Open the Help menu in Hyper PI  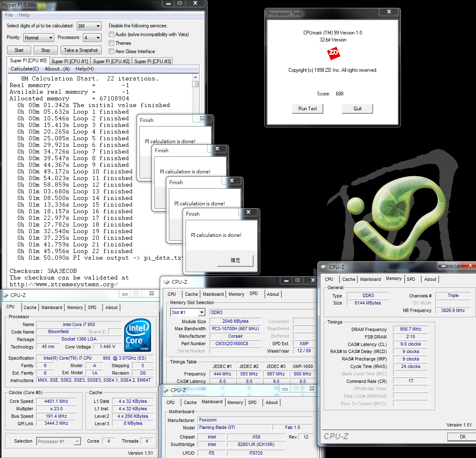click(x=24, y=15)
